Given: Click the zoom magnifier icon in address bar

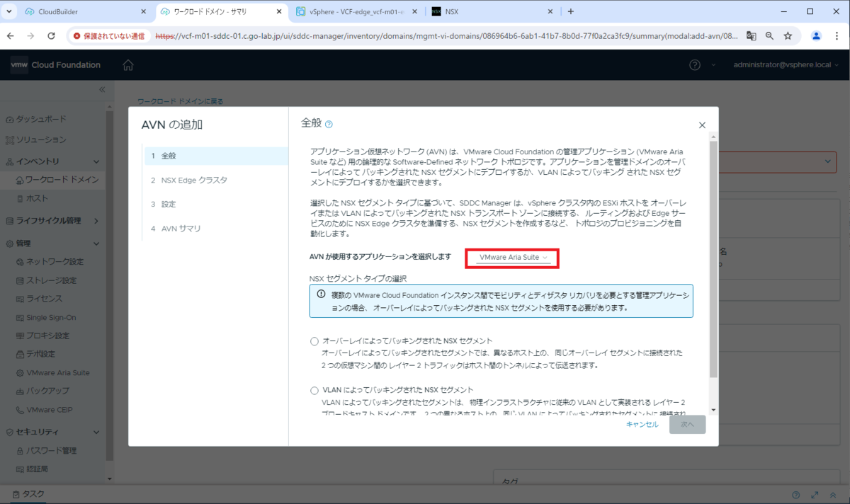Looking at the screenshot, I should tap(769, 35).
